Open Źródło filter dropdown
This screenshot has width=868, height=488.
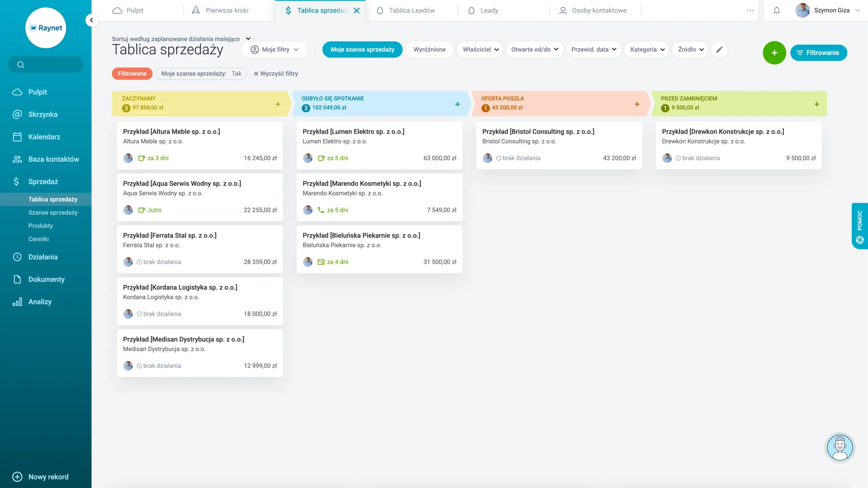[691, 50]
